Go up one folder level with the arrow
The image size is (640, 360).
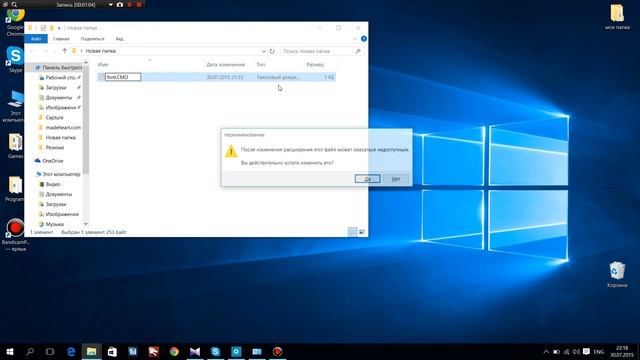(64, 51)
